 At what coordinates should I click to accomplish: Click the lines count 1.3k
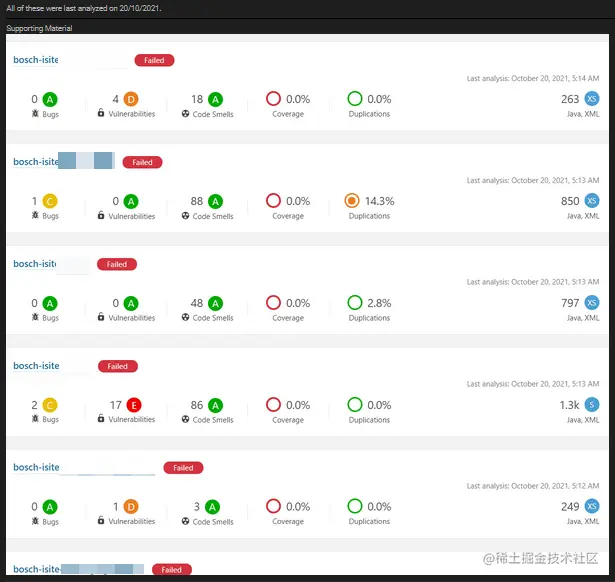(569, 405)
